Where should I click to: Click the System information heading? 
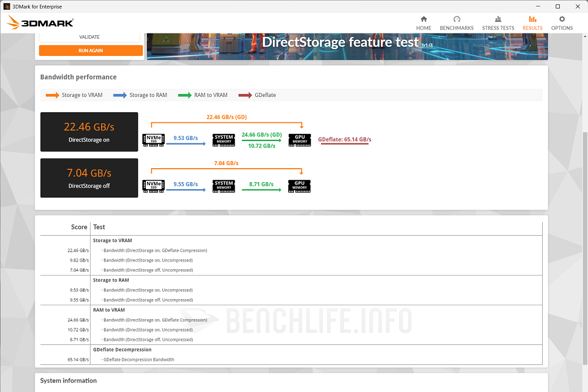pos(68,381)
